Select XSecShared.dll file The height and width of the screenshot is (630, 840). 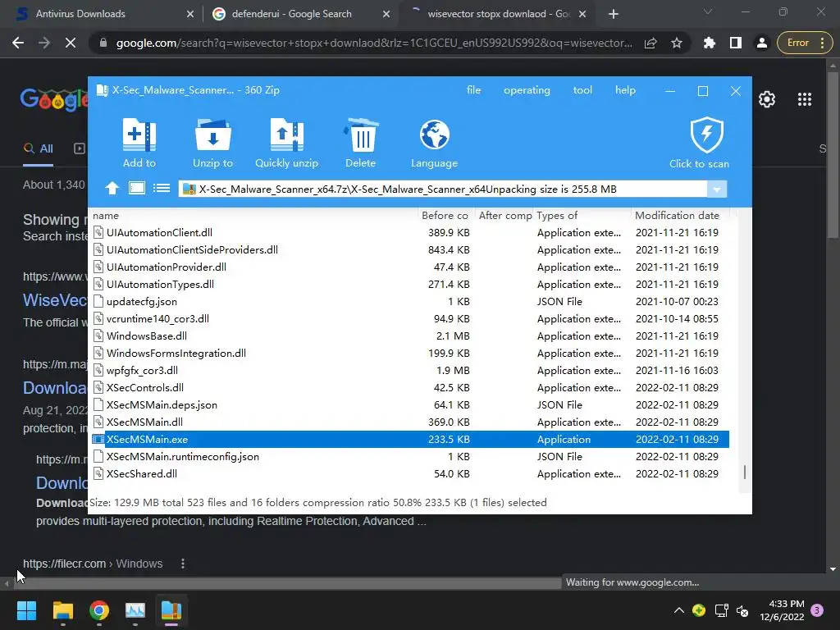410,473
